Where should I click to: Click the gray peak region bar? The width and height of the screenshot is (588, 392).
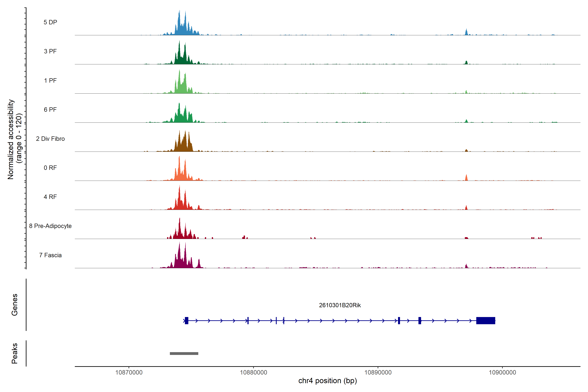184,353
